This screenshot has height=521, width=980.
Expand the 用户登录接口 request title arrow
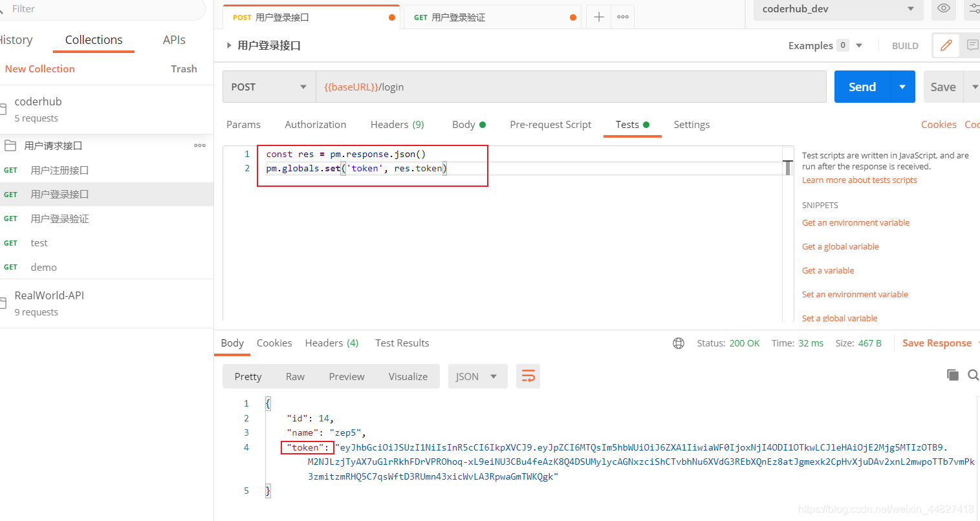tap(229, 45)
